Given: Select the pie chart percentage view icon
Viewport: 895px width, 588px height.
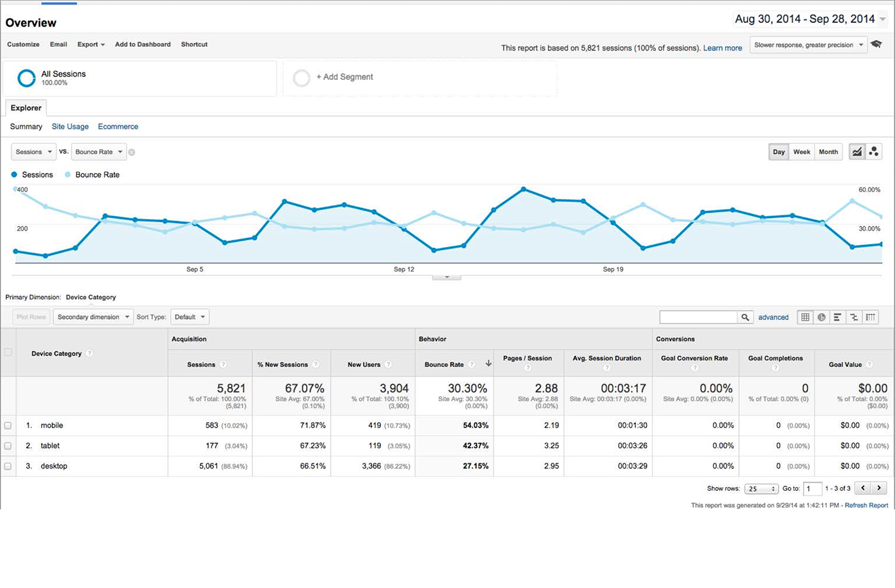Looking at the screenshot, I should tap(821, 317).
